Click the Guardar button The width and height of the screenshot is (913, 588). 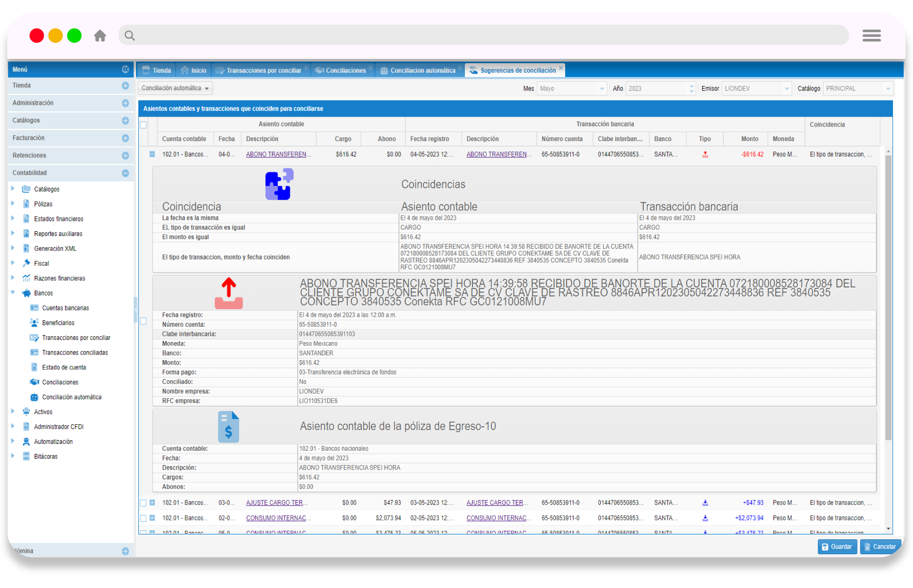point(837,547)
